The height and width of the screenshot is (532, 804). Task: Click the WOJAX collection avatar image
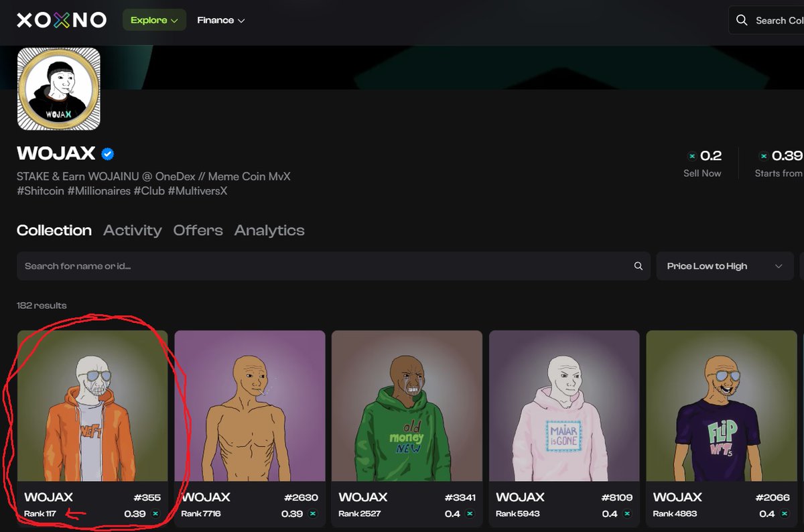click(59, 88)
